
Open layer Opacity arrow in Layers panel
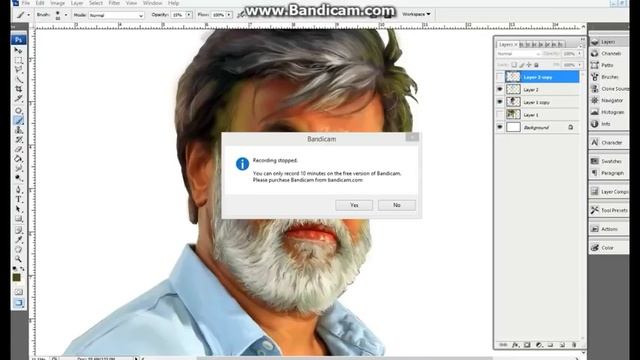(x=580, y=54)
